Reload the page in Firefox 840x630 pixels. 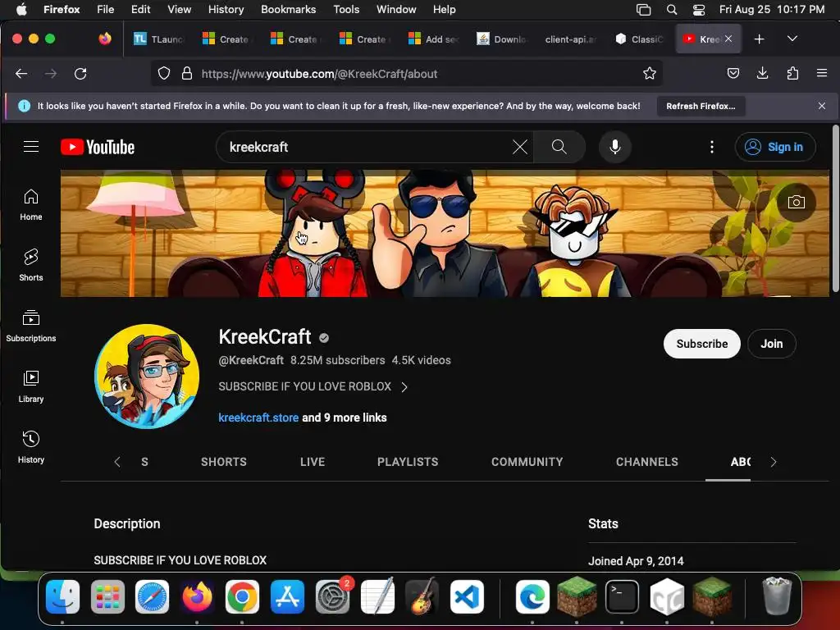pyautogui.click(x=80, y=73)
